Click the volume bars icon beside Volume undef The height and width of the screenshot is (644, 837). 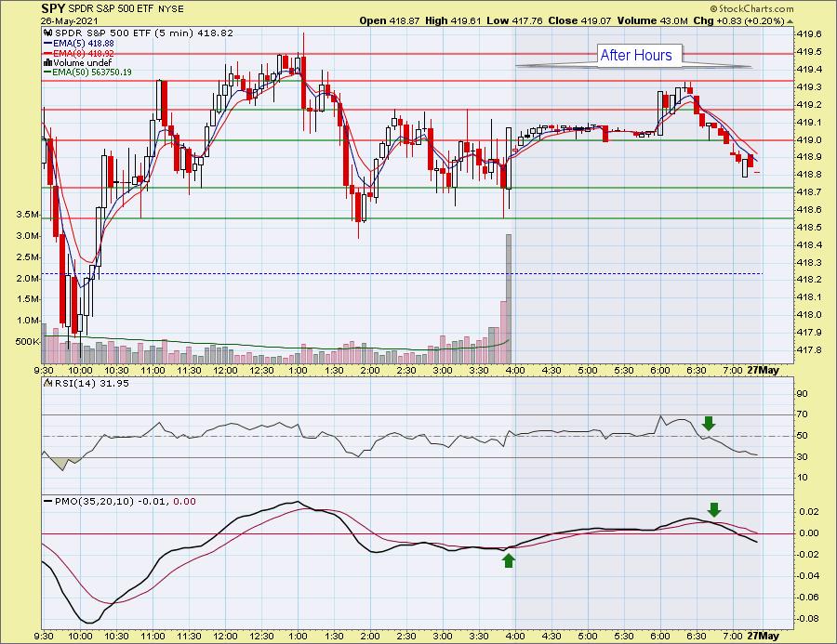coord(47,62)
